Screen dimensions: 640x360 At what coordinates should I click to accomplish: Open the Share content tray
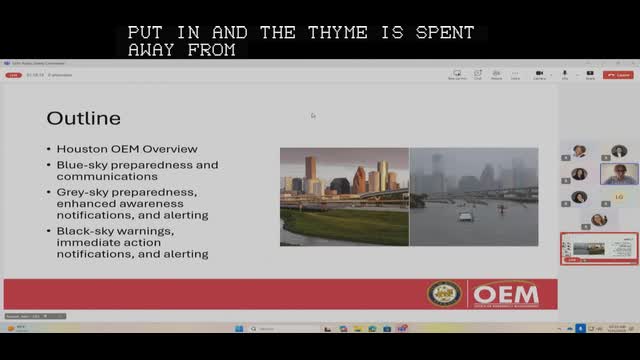coord(590,75)
